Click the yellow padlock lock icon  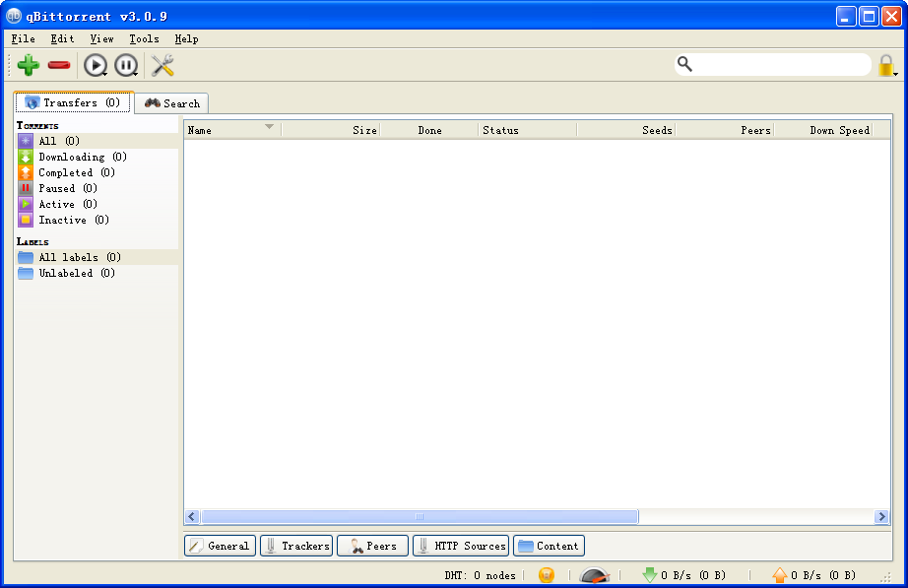[x=885, y=66]
